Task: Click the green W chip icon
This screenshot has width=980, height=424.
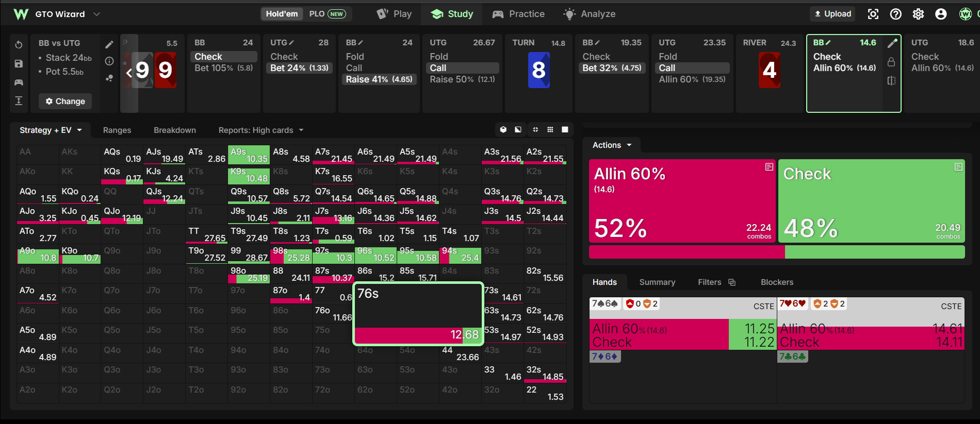Action: click(965, 14)
